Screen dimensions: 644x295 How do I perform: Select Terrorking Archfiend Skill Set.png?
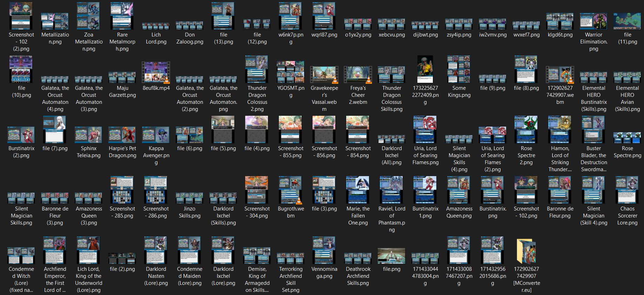(290, 258)
